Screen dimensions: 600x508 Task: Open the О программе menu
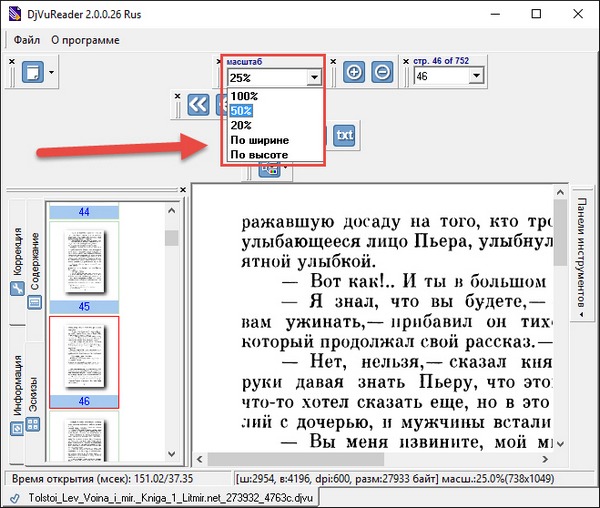[x=85, y=40]
